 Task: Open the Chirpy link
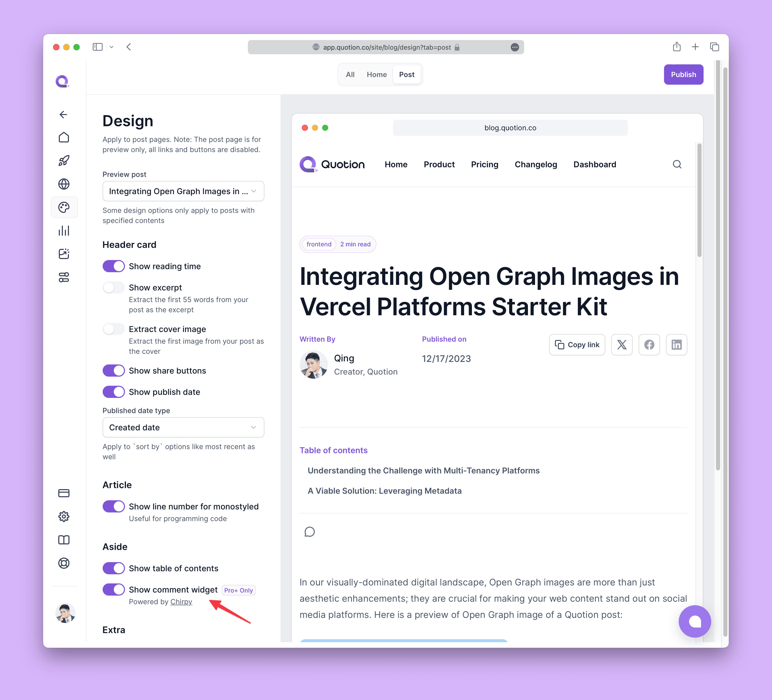181,602
